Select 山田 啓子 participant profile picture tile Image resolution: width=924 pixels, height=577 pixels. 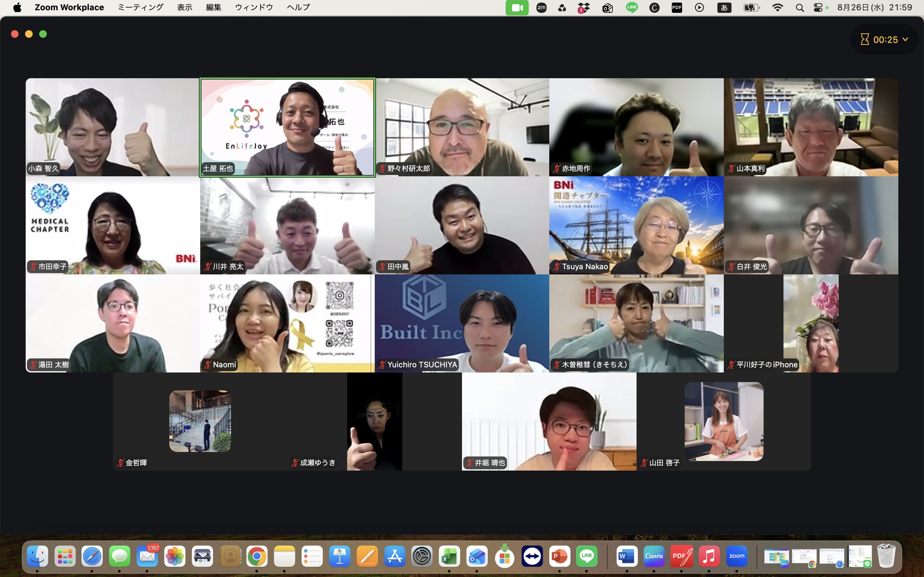(x=723, y=421)
